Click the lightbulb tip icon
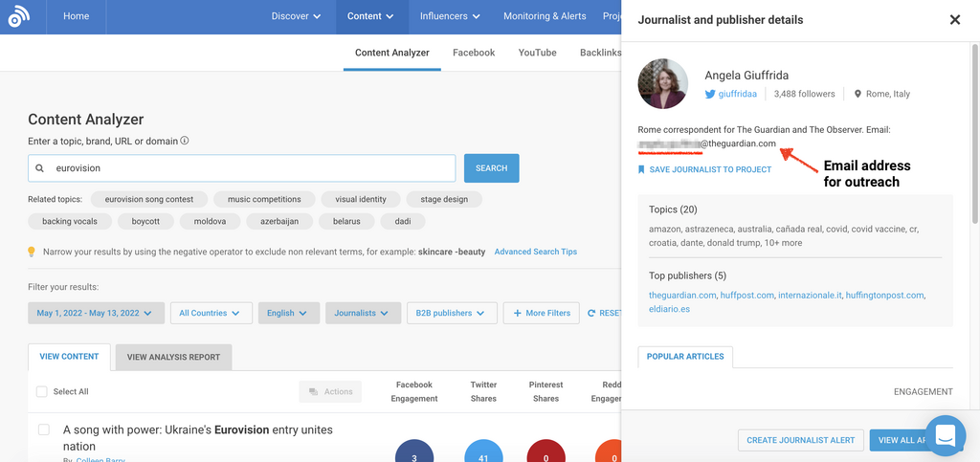The image size is (980, 462). pyautogui.click(x=32, y=252)
